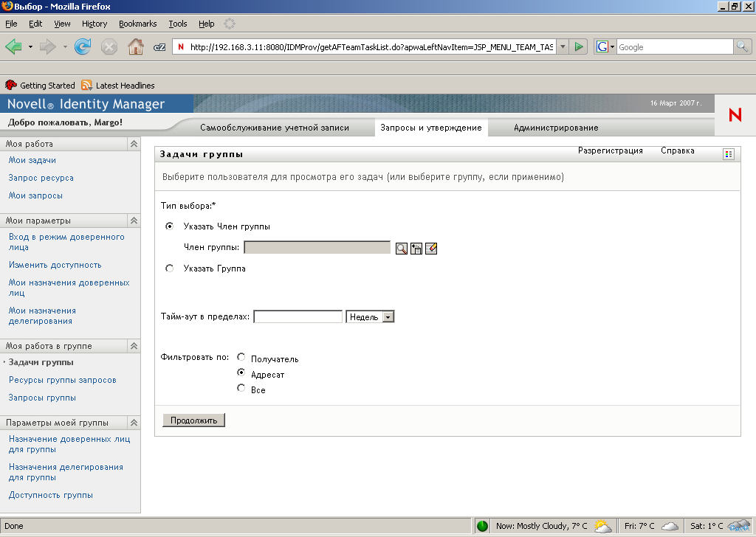Image resolution: width=756 pixels, height=537 pixels.
Task: Select the 'Указать Группа' radio button
Action: coord(169,268)
